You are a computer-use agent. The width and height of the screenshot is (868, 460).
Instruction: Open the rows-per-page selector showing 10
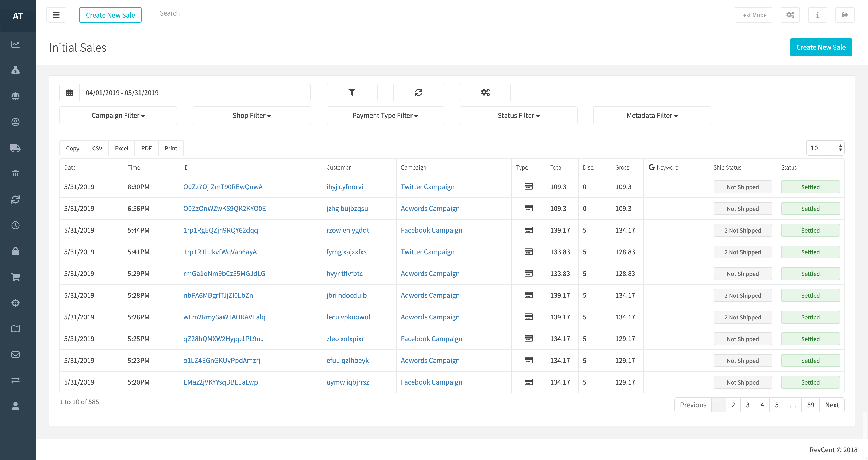[825, 148]
